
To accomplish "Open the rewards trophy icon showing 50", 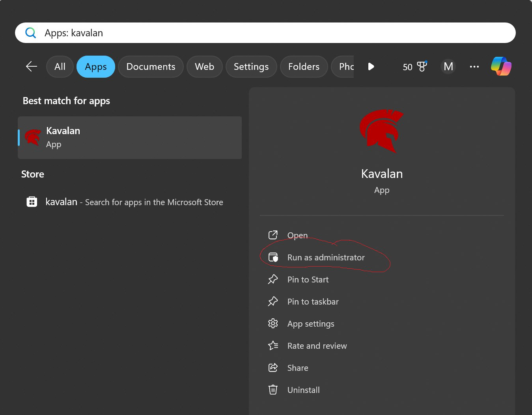I will pyautogui.click(x=414, y=67).
